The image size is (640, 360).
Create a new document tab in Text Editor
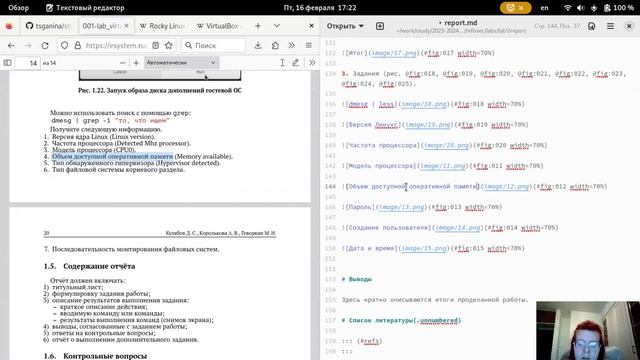(380, 26)
